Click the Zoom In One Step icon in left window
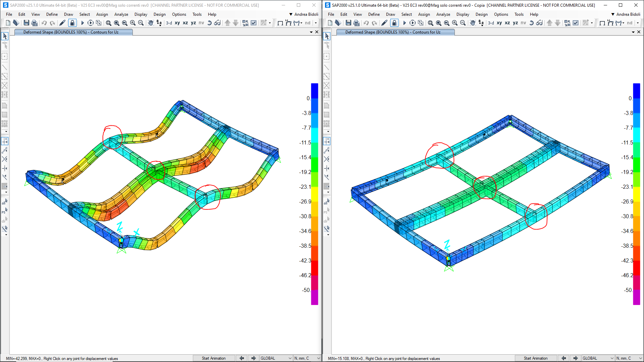The height and width of the screenshot is (362, 644). [x=133, y=23]
